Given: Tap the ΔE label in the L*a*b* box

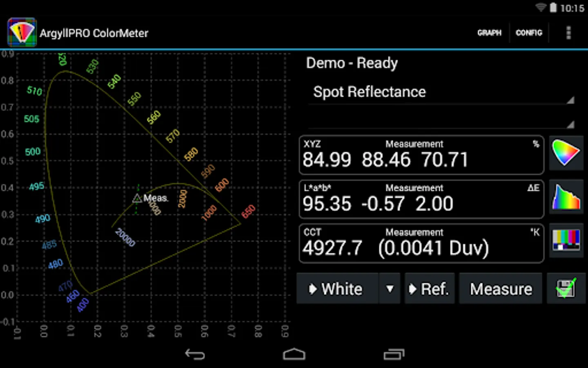Looking at the screenshot, I should pos(533,188).
